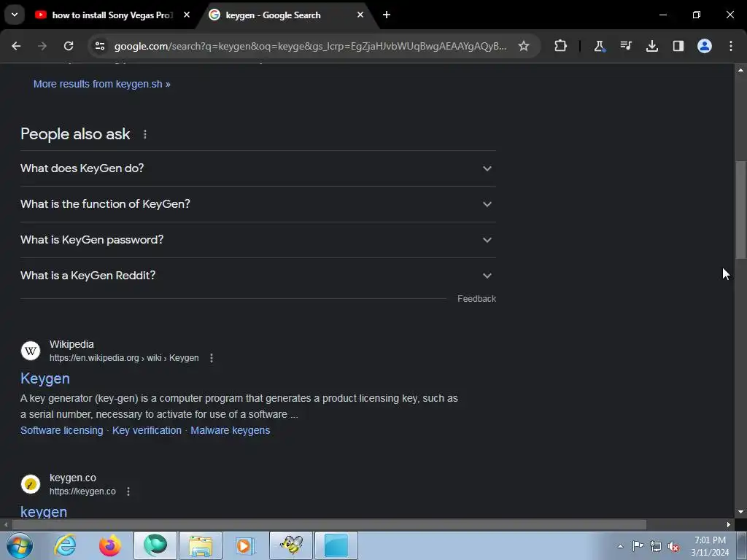
Task: Expand "What does KeyGen do?" question
Action: tap(258, 168)
